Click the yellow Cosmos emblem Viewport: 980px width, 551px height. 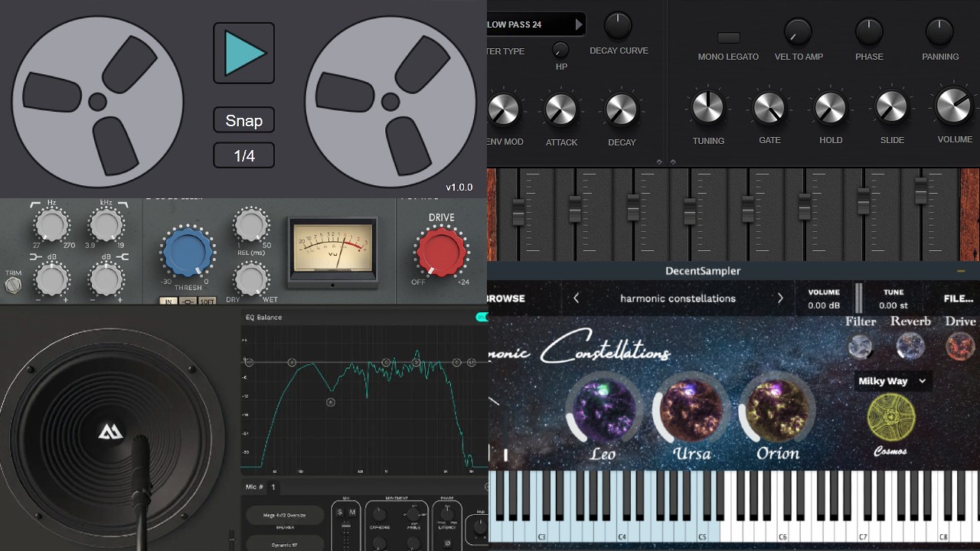click(891, 419)
